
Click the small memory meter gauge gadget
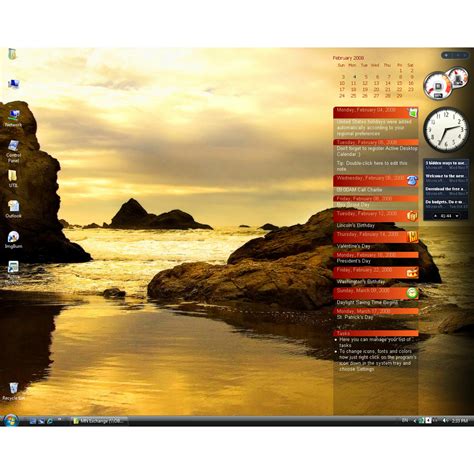[x=458, y=77]
